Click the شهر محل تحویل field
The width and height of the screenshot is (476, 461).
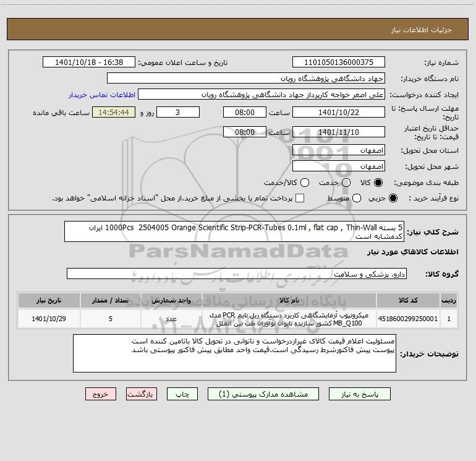(x=339, y=166)
